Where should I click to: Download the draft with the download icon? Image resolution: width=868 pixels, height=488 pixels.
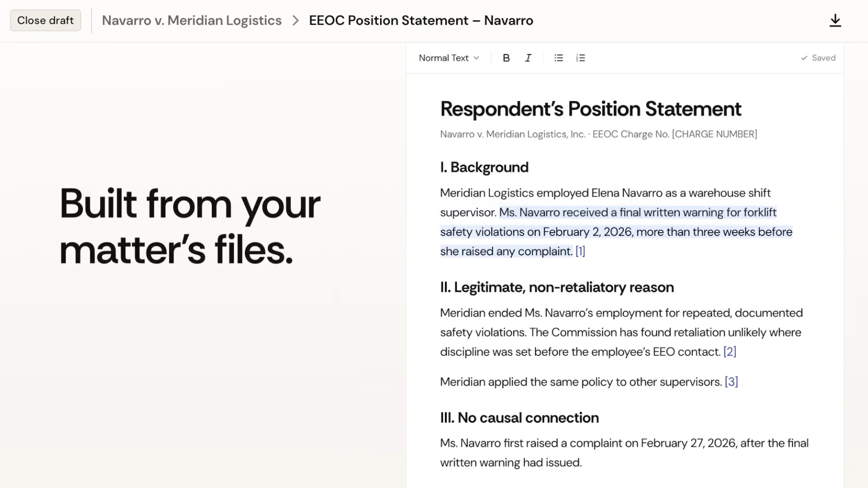tap(835, 20)
